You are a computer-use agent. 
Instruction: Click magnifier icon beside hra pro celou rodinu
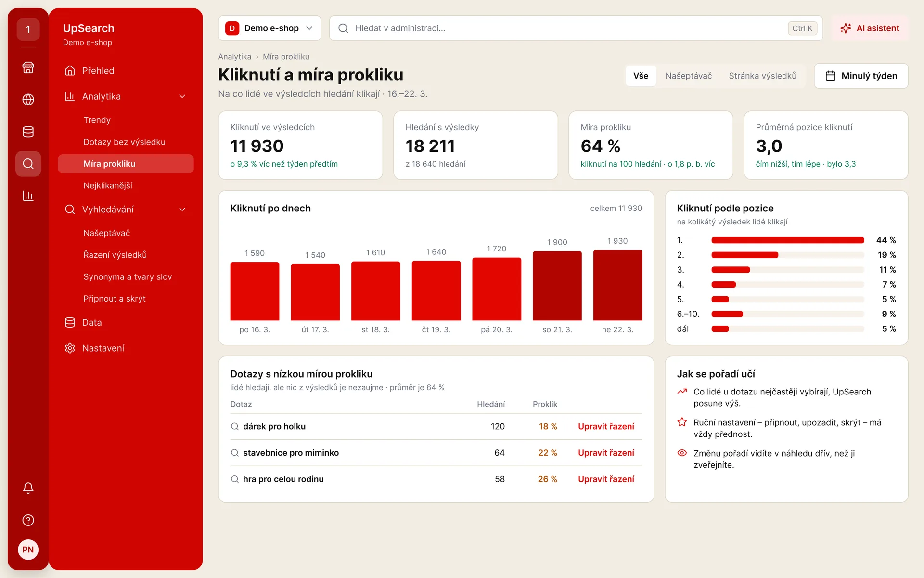(235, 479)
